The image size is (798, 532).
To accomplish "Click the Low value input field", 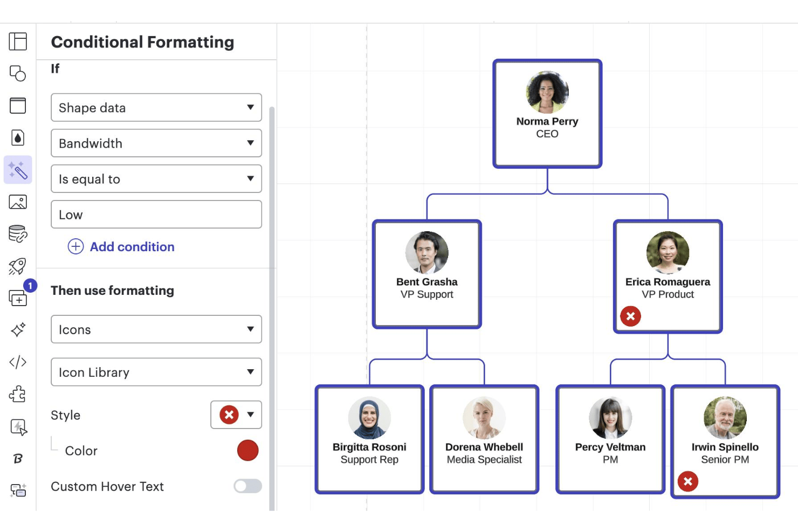I will pos(156,215).
